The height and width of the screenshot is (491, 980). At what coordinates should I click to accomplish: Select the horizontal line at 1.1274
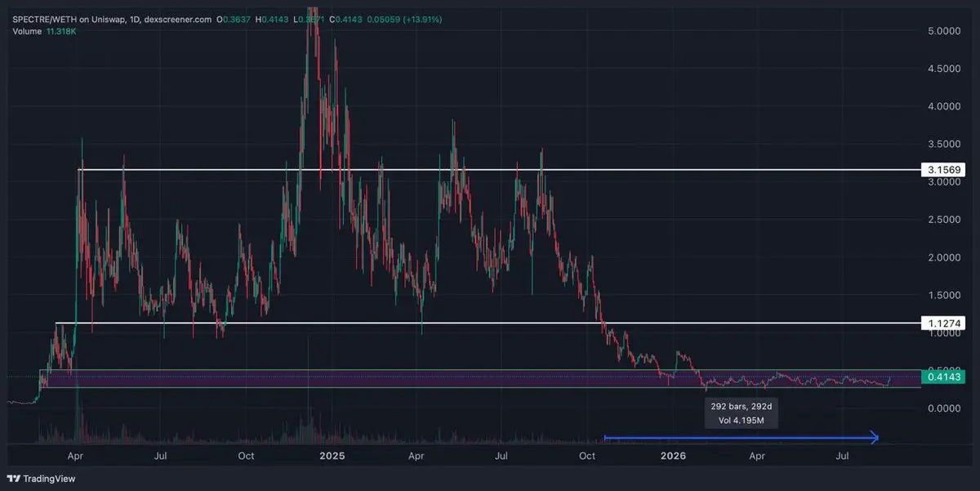pos(488,324)
